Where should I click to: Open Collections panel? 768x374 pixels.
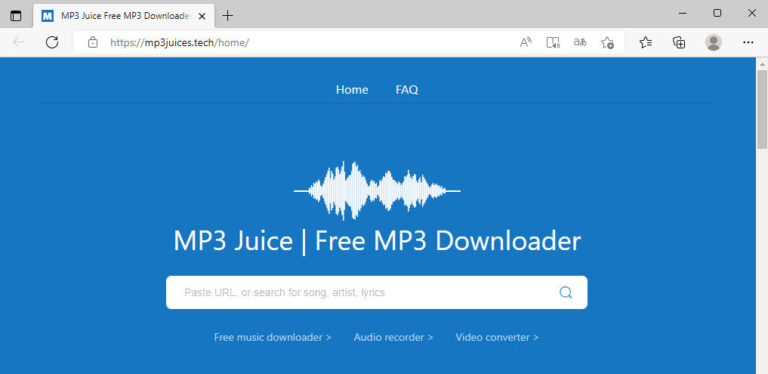pyautogui.click(x=679, y=43)
